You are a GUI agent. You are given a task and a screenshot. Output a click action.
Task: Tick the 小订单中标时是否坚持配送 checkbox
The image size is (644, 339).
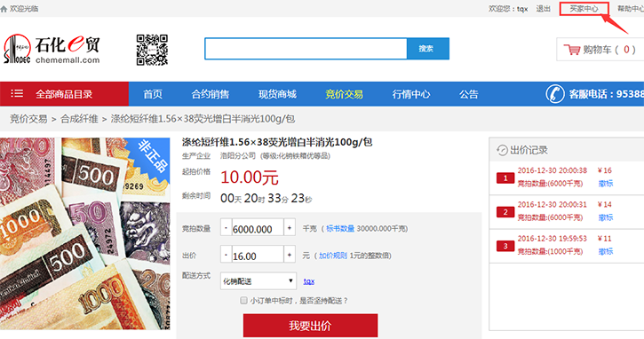(x=243, y=301)
